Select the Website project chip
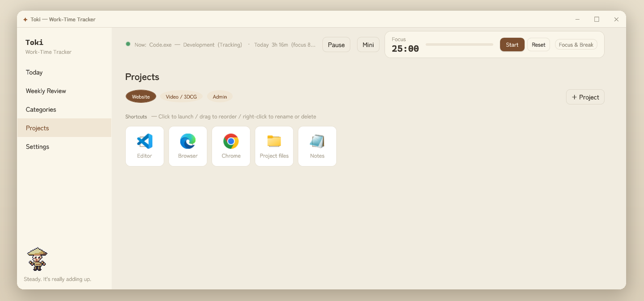The width and height of the screenshot is (644, 301). (x=141, y=96)
